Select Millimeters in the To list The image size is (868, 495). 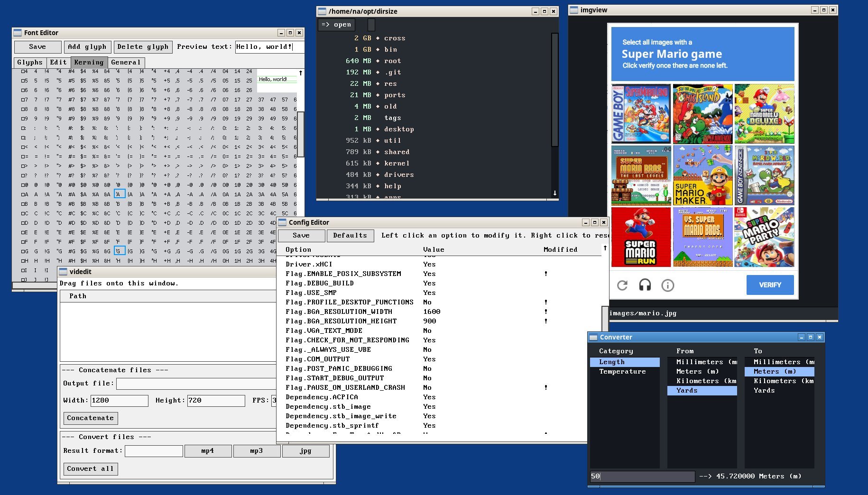[x=779, y=362]
